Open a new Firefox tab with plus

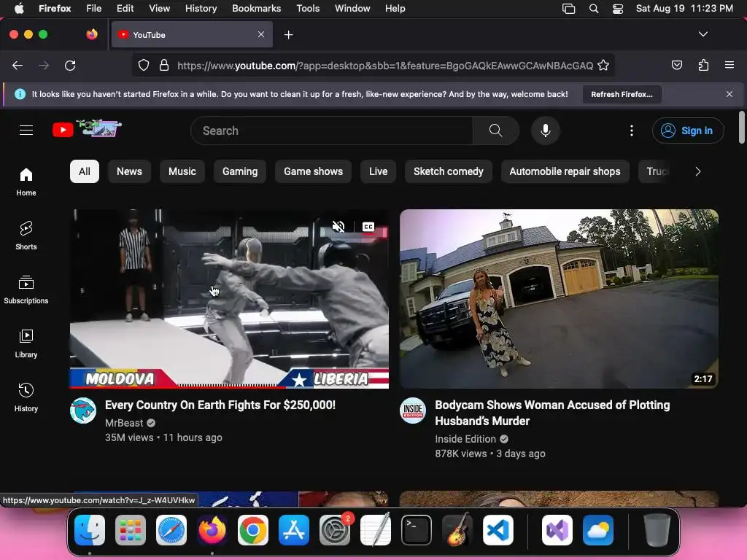288,35
